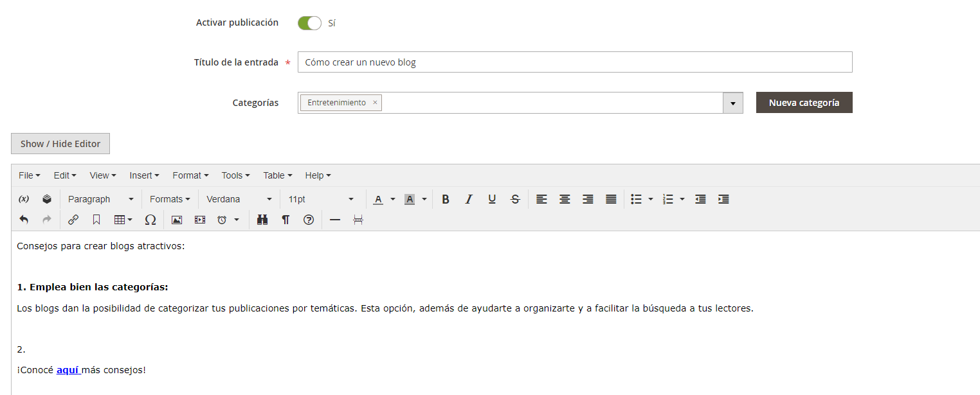Open the Table menu in the editor

tap(277, 175)
